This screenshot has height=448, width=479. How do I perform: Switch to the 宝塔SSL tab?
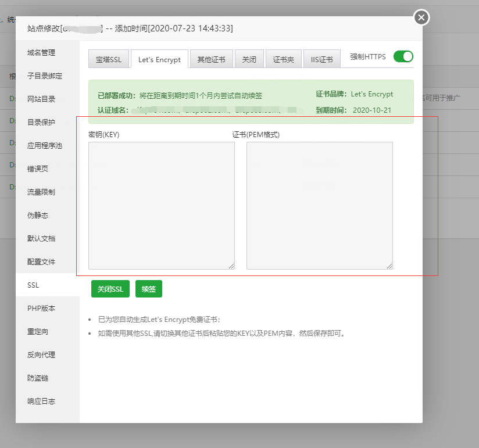tap(109, 59)
